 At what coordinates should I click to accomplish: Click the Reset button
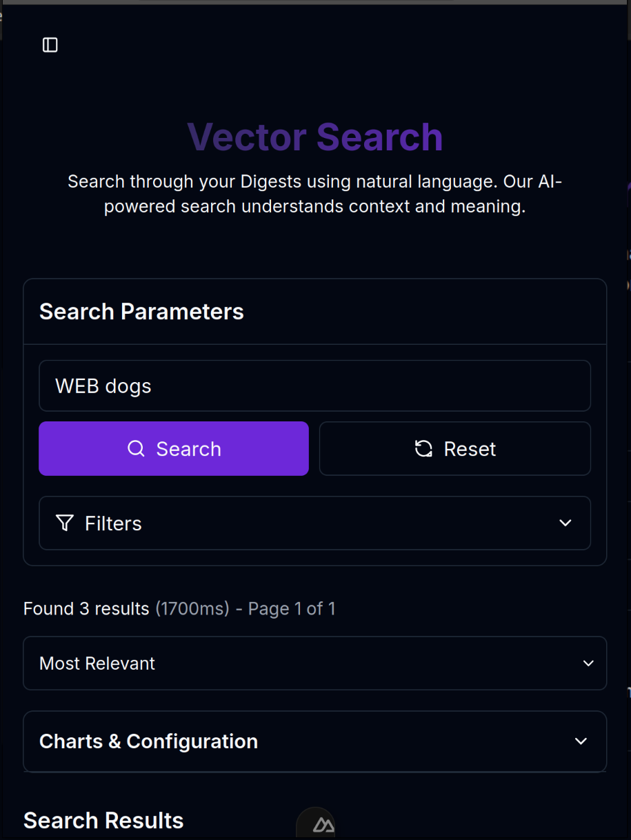tap(455, 449)
